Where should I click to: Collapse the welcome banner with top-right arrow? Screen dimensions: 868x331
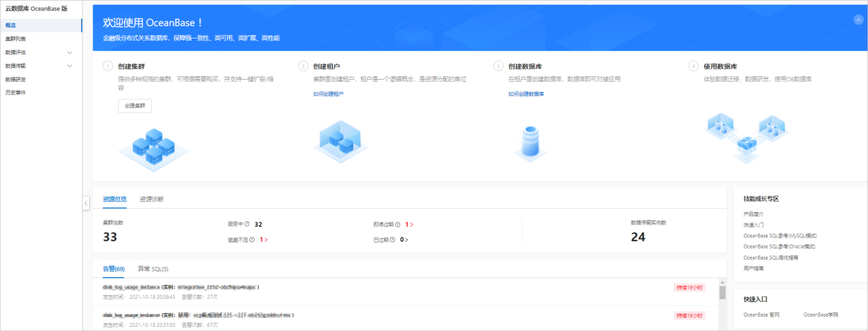(858, 20)
